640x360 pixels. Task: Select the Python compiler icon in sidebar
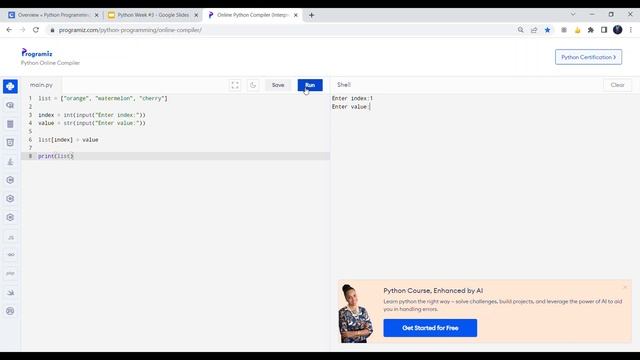[10, 87]
